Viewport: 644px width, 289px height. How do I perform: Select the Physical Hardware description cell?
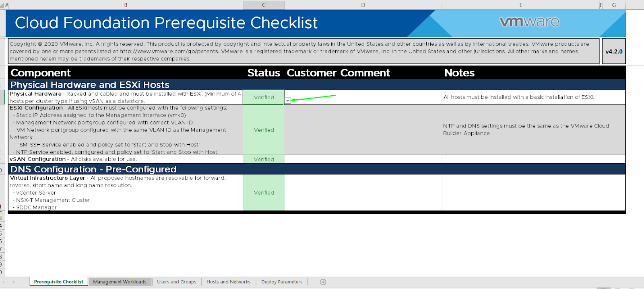(x=126, y=97)
